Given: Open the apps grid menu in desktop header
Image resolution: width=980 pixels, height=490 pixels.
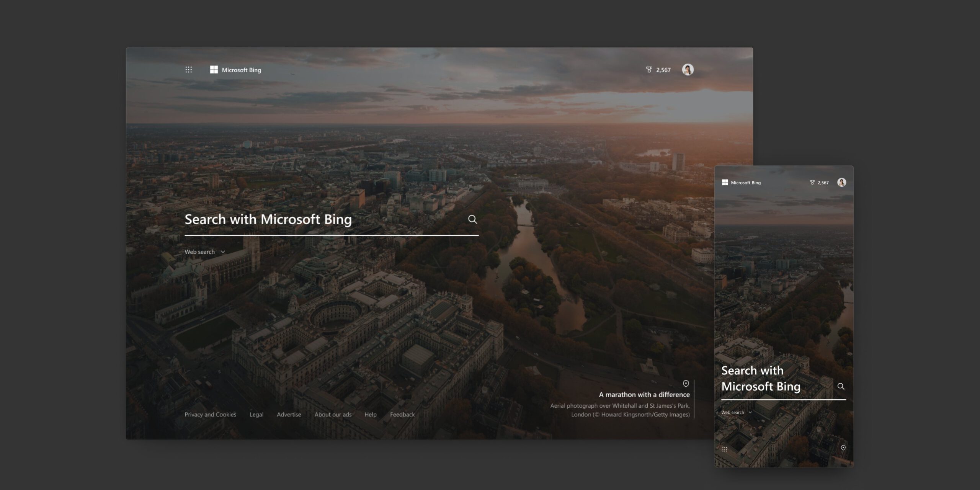Looking at the screenshot, I should pyautogui.click(x=188, y=70).
